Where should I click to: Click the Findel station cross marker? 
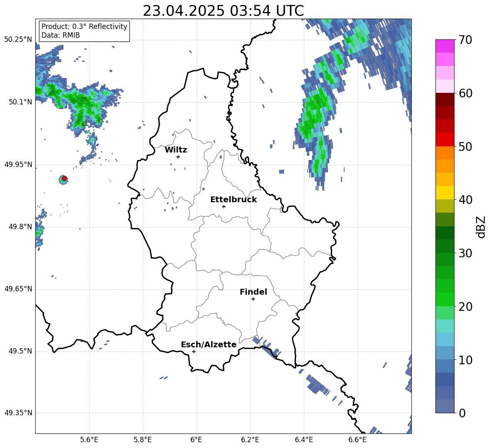[253, 299]
